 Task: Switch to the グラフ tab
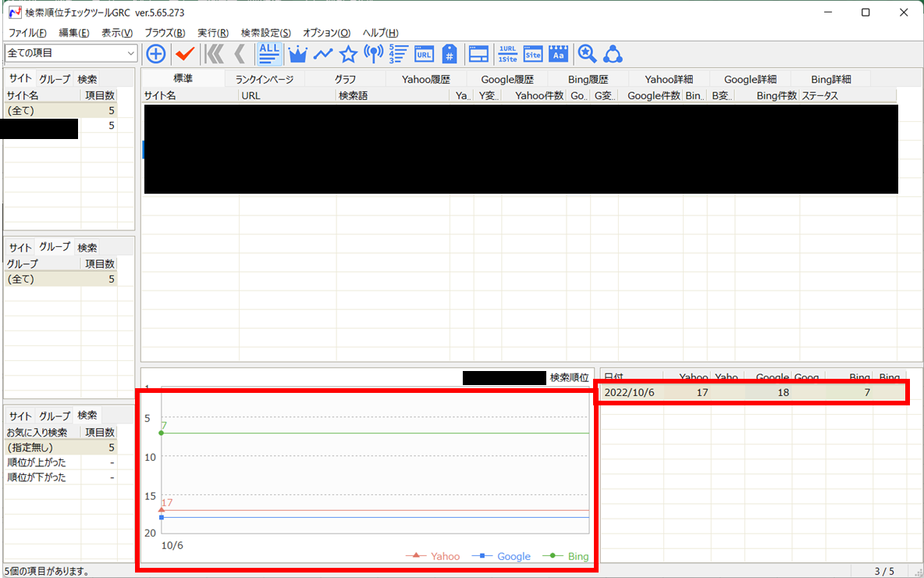pyautogui.click(x=345, y=79)
